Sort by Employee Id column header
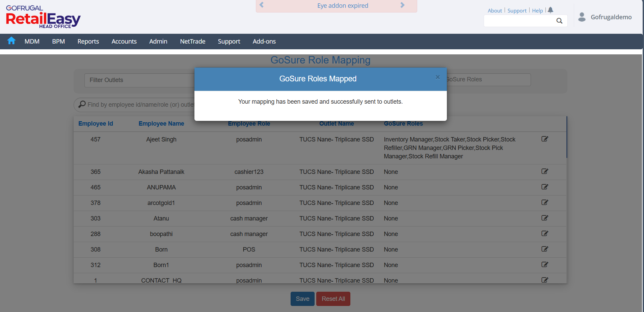Image resolution: width=644 pixels, height=312 pixels. 96,124
